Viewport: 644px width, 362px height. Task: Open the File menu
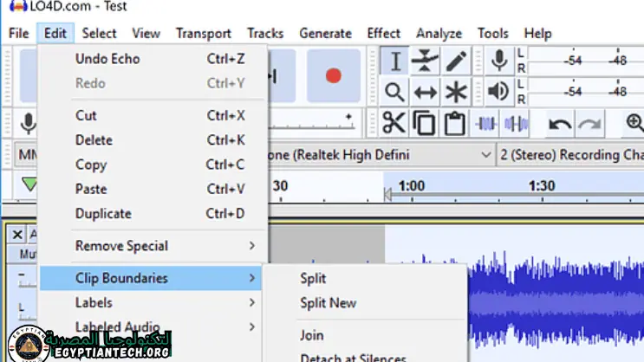[x=19, y=33]
